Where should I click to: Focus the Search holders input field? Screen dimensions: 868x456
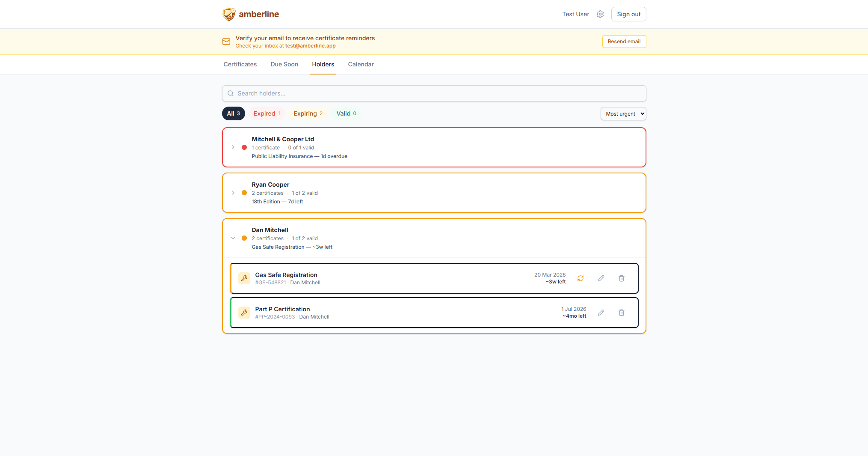pos(434,93)
